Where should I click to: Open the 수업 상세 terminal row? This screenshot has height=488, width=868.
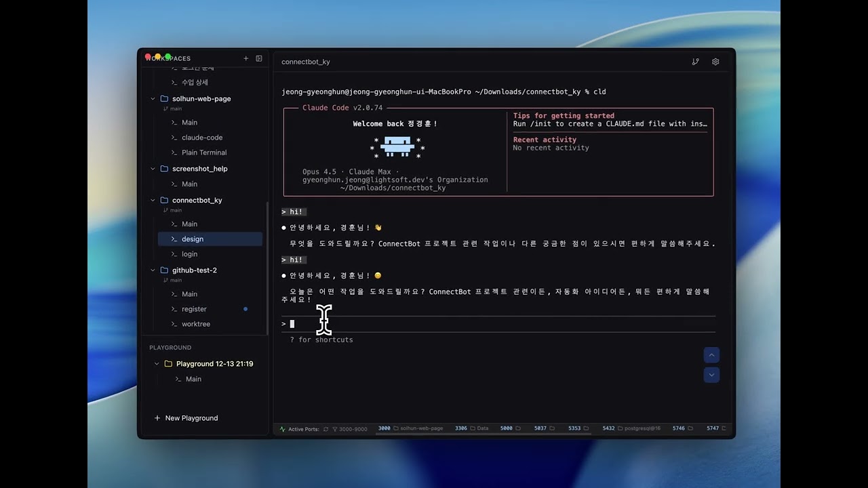coord(210,82)
